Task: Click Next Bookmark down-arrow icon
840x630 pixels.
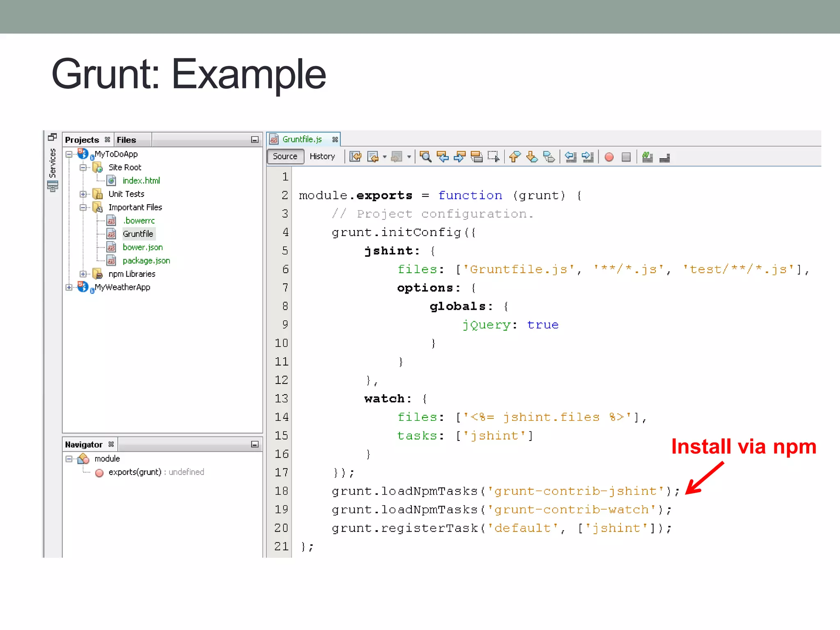Action: 532,157
